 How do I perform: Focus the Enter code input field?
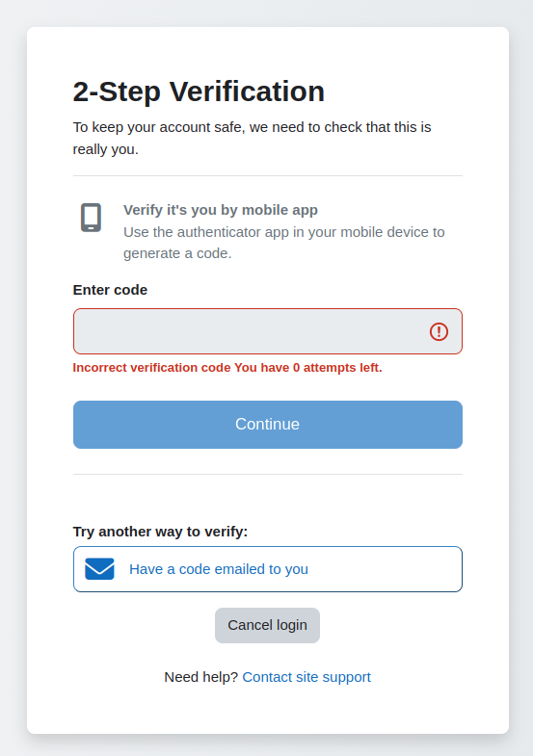coord(268,331)
